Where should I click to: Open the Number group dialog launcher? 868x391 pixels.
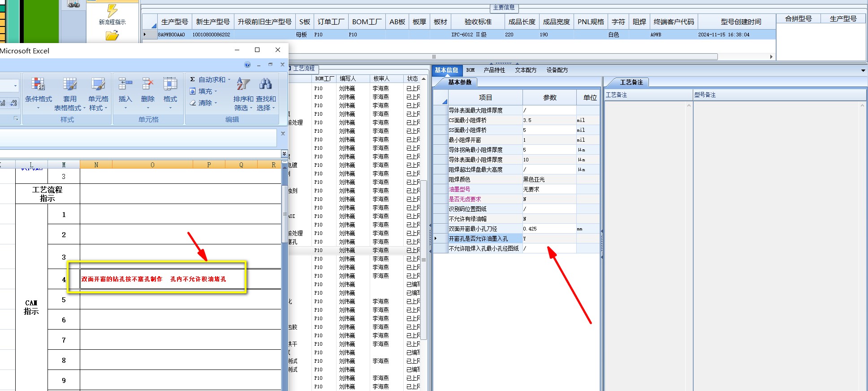tap(16, 118)
